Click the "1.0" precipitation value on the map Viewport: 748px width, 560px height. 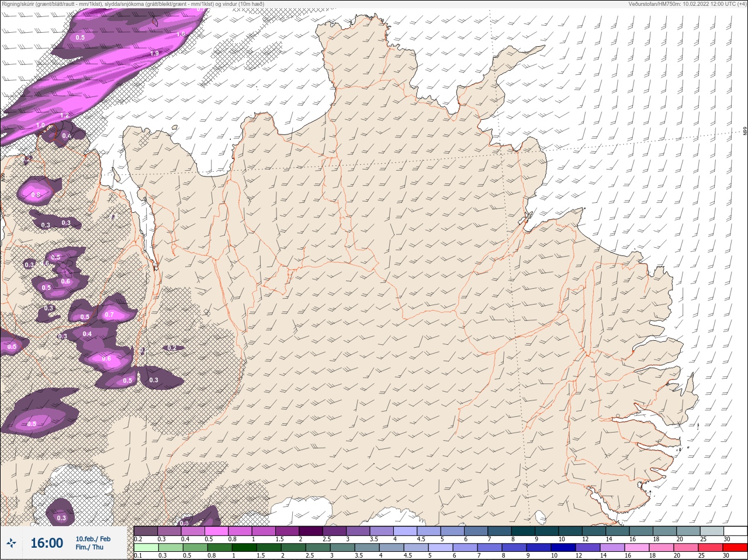pyautogui.click(x=40, y=125)
